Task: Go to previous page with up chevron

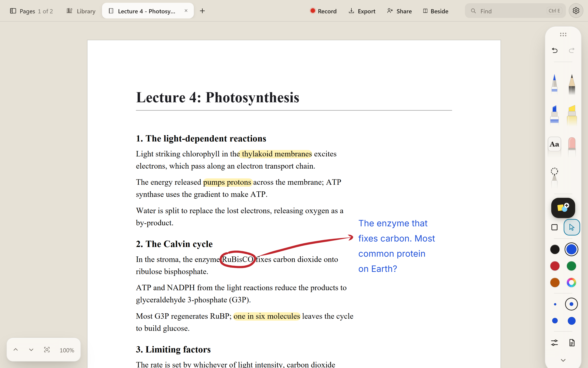Action: coord(16,350)
